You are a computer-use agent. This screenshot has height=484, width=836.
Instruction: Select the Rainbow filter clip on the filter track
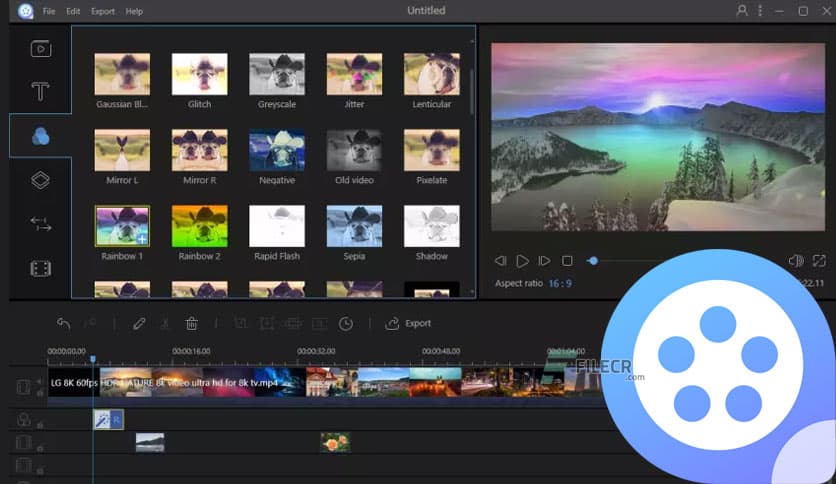108,420
